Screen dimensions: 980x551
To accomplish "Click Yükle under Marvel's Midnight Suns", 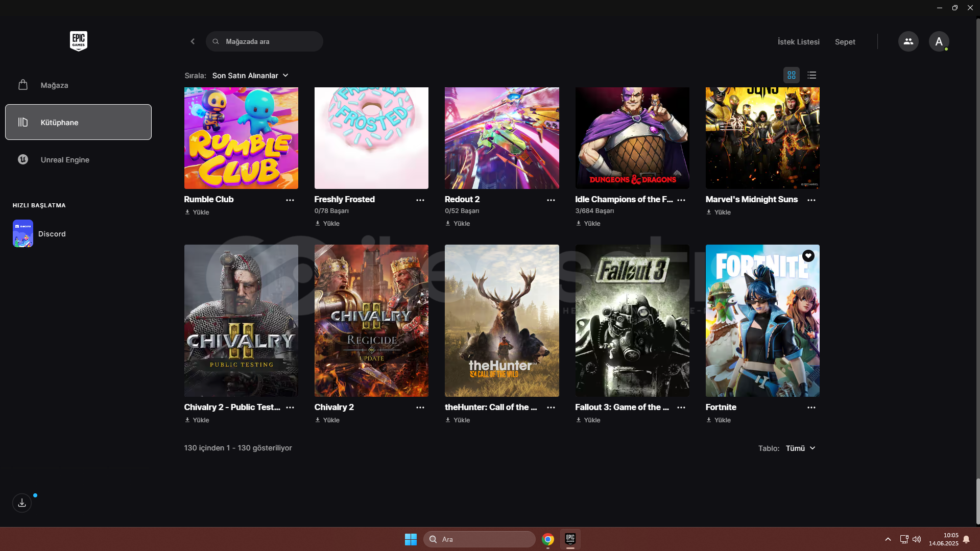I will pos(719,212).
